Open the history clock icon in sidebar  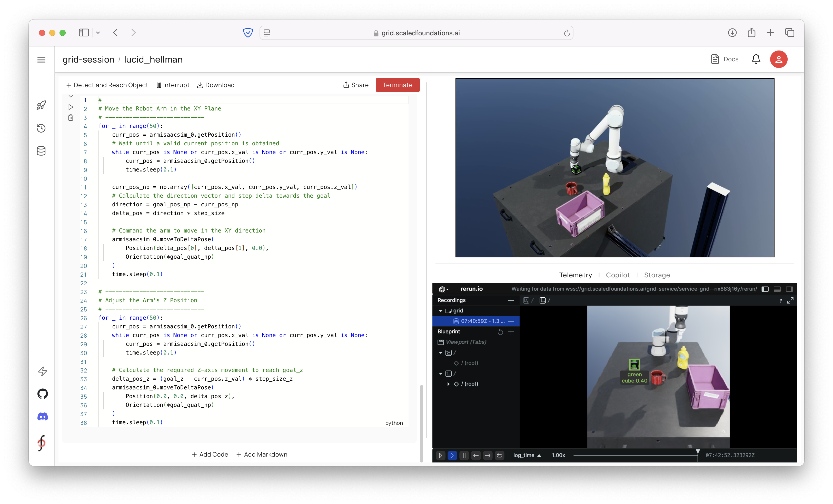click(x=41, y=128)
